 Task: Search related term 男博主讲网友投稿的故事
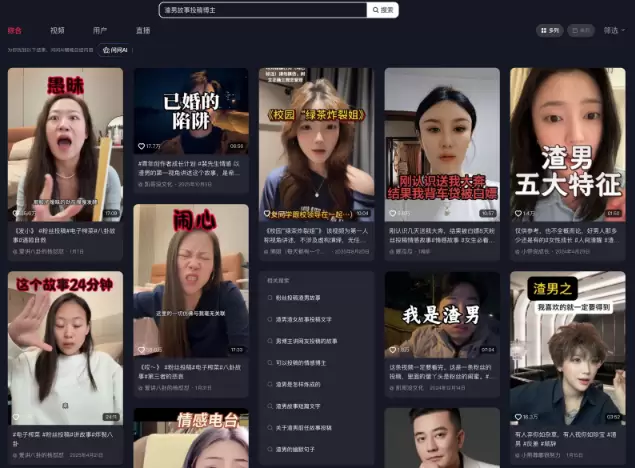307,341
